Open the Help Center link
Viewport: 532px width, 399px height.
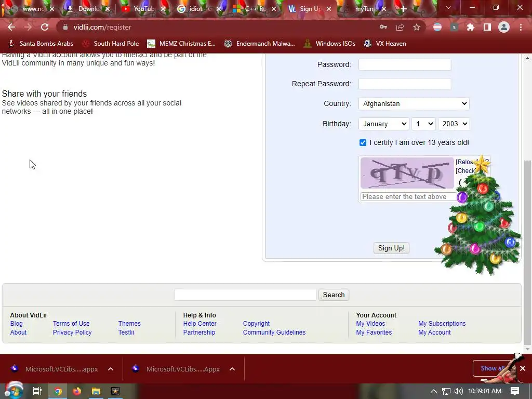(200, 324)
